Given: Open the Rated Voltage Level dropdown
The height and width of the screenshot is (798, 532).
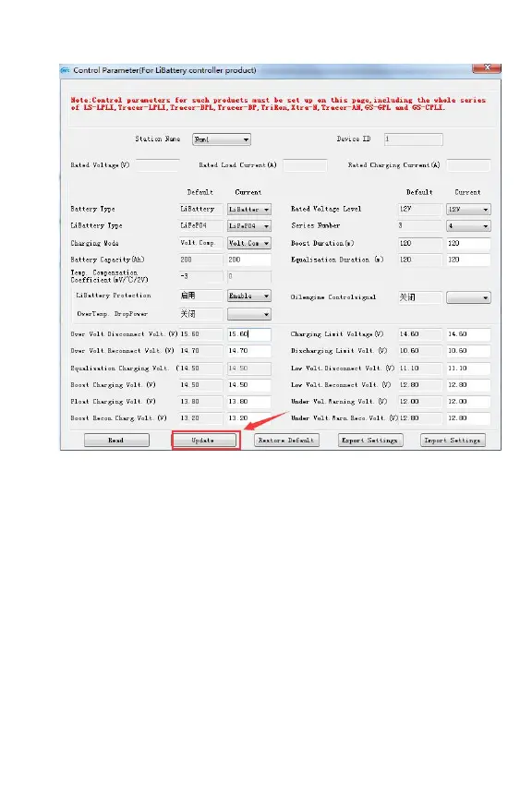Looking at the screenshot, I should pyautogui.click(x=468, y=209).
